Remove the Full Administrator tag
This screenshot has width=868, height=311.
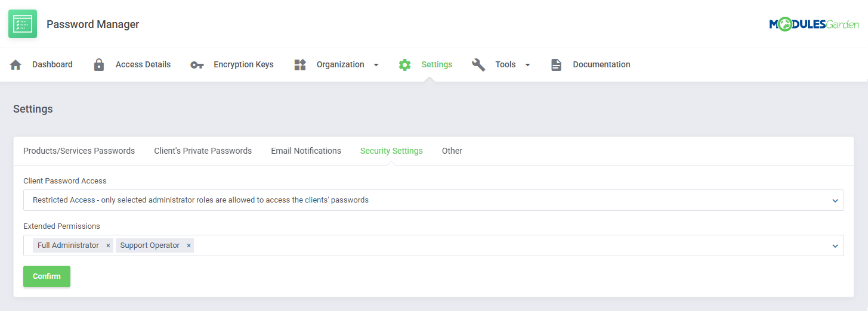click(108, 245)
